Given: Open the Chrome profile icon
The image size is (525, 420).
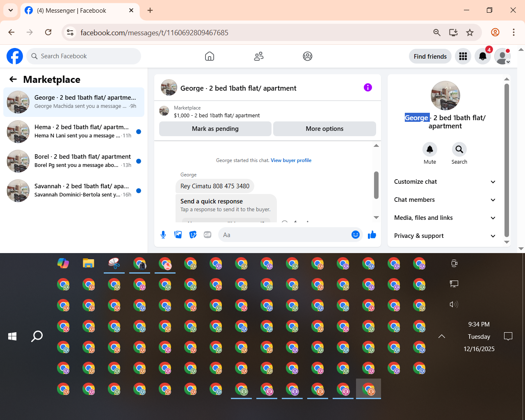Looking at the screenshot, I should coord(495,32).
